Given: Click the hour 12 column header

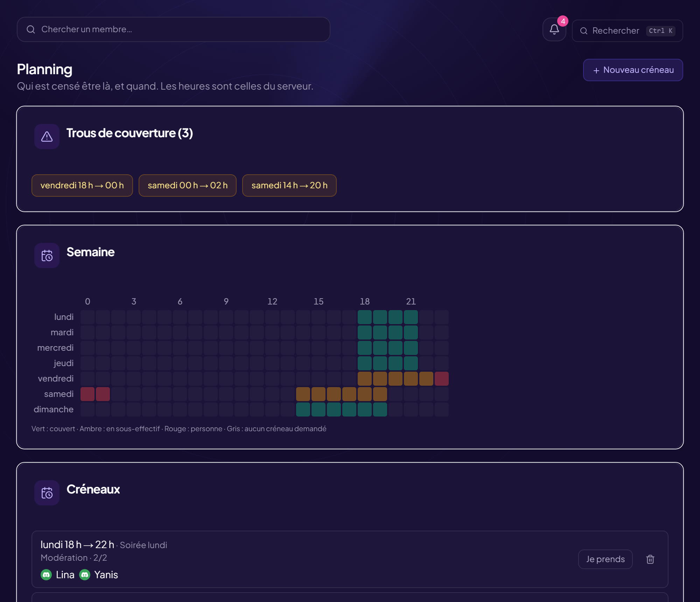Looking at the screenshot, I should click(272, 301).
